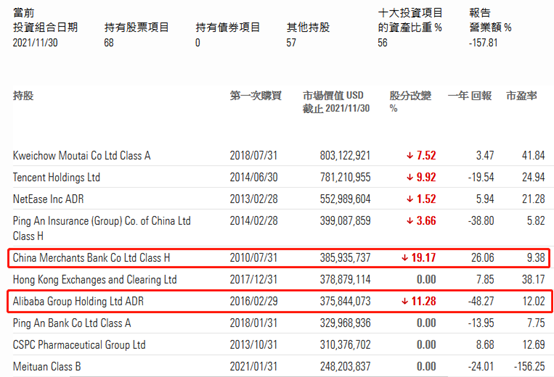Sort by 市場價值 USD column header
554x377 pixels.
pyautogui.click(x=336, y=102)
